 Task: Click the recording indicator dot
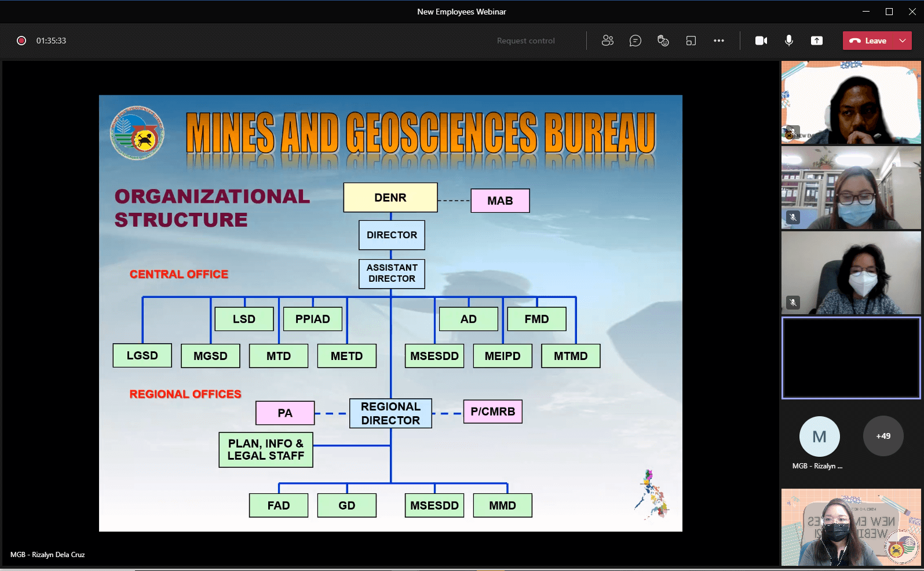tap(21, 41)
